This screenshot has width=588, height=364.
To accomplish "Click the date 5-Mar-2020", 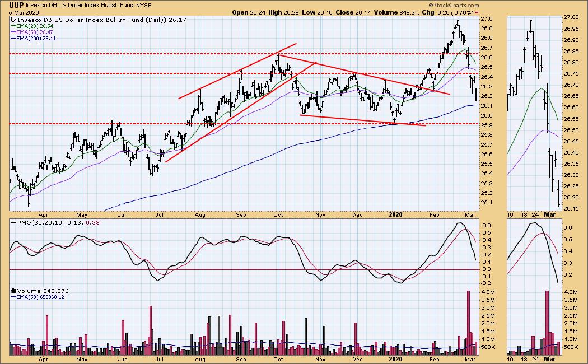I will (x=24, y=12).
